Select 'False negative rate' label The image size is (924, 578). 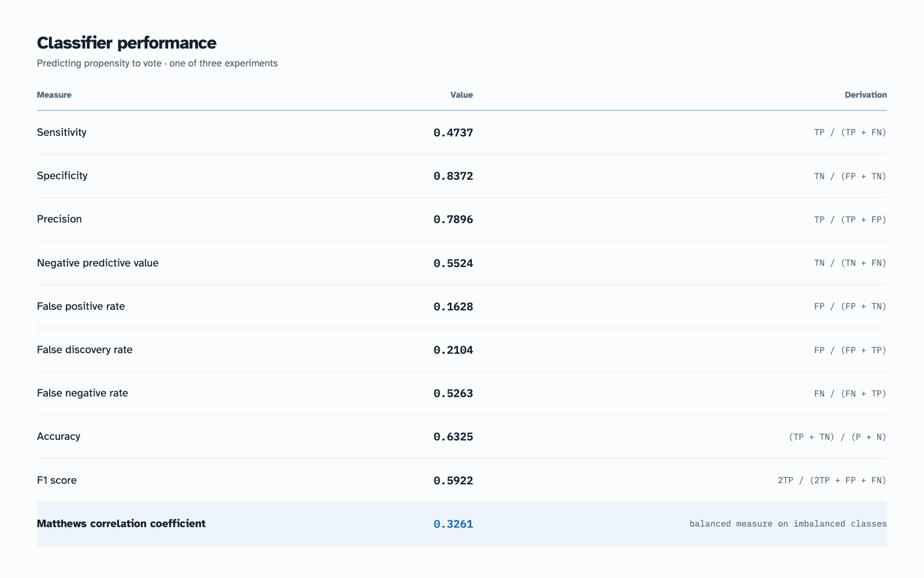83,393
